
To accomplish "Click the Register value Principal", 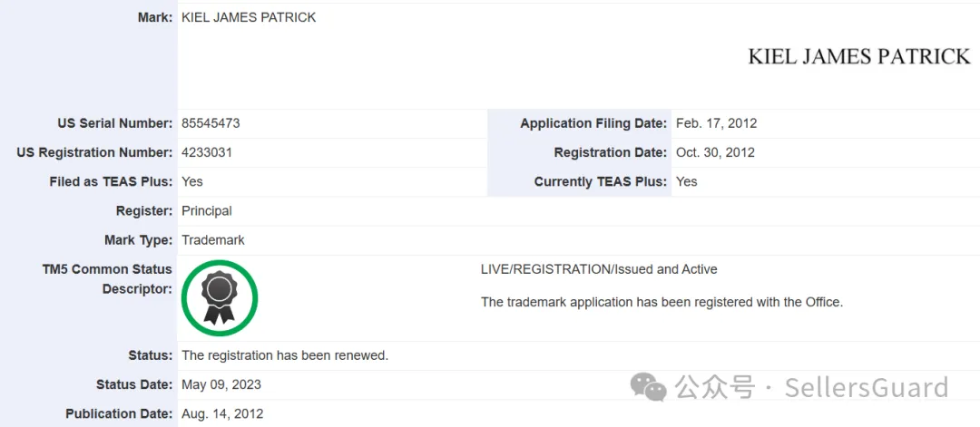I will (x=207, y=210).
